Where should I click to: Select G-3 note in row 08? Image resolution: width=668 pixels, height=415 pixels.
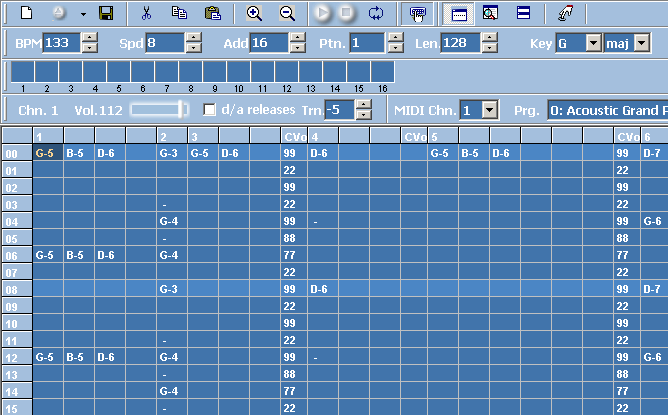tap(172, 289)
